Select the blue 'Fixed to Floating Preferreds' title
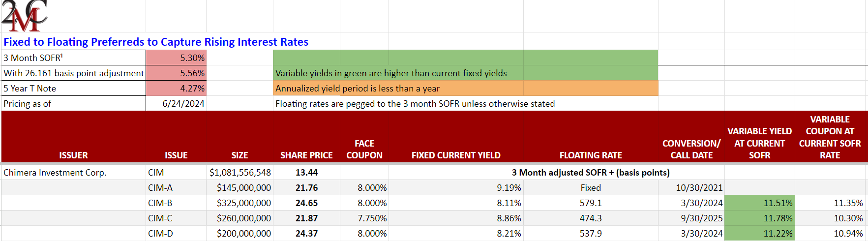This screenshot has height=241, width=868. [x=156, y=42]
